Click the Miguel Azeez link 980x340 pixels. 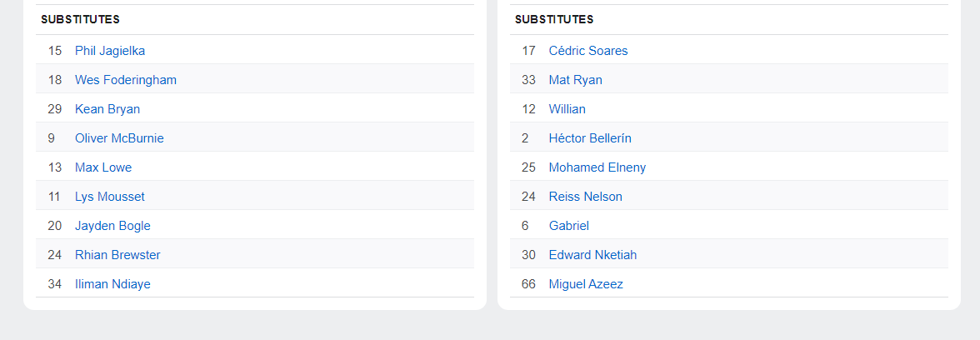click(586, 284)
